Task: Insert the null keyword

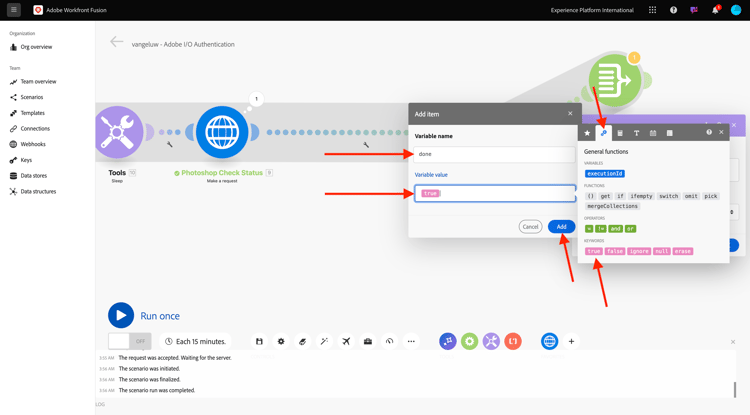Action: [x=662, y=251]
